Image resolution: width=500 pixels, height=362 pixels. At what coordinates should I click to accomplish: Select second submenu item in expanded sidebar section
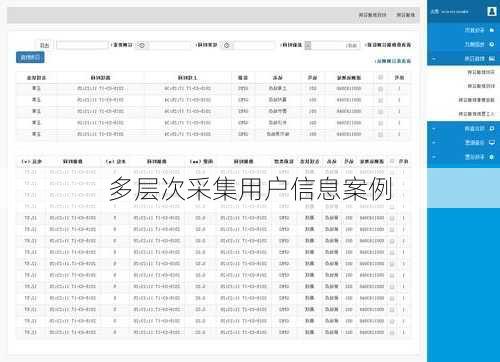[x=481, y=86]
